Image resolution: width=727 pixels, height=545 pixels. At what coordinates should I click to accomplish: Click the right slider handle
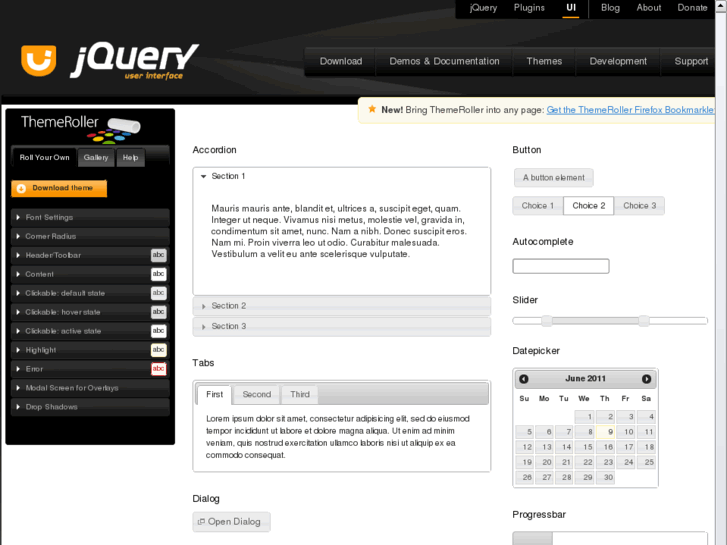644,321
